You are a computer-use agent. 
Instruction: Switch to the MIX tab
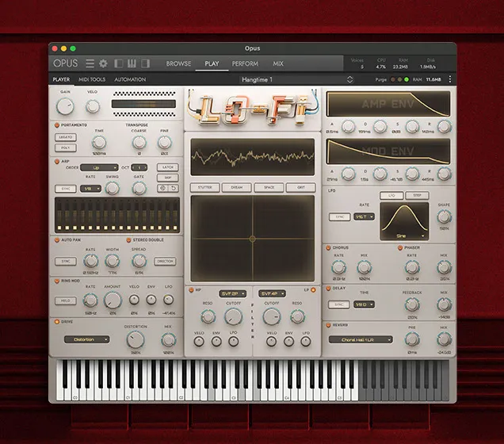(278, 63)
